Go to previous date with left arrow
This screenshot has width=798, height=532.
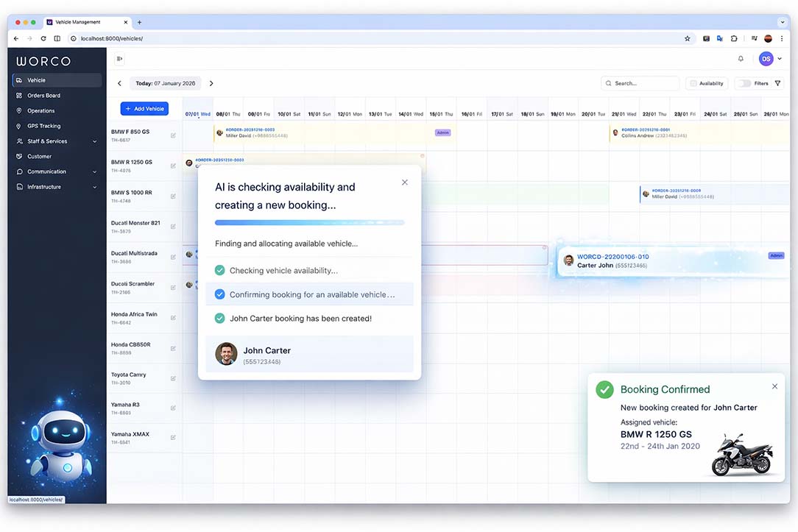point(120,83)
